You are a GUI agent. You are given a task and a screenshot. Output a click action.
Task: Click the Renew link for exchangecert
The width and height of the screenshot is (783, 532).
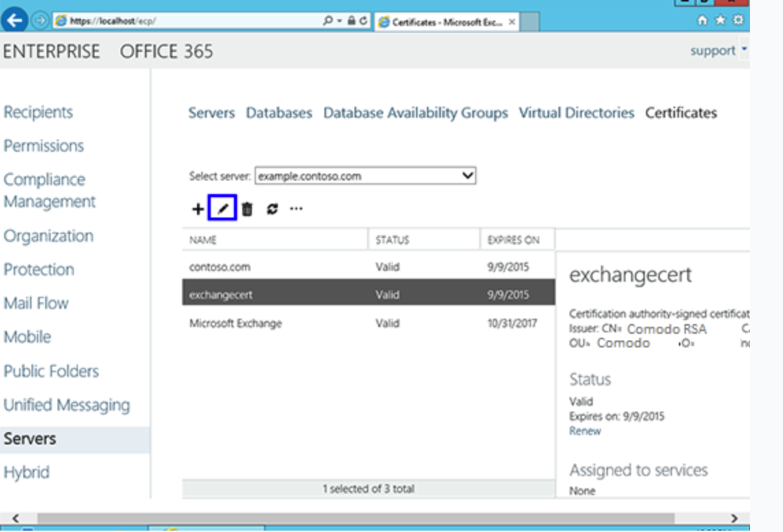pyautogui.click(x=585, y=431)
